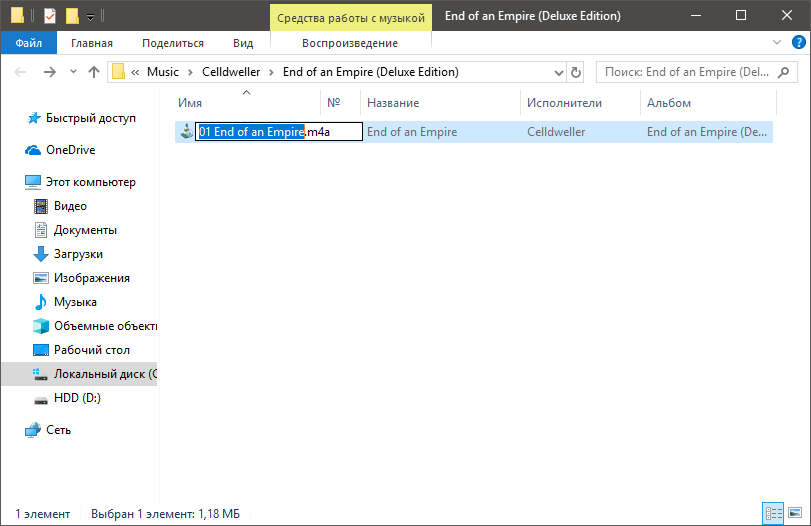Click the m4a file's audio icon

tap(185, 132)
